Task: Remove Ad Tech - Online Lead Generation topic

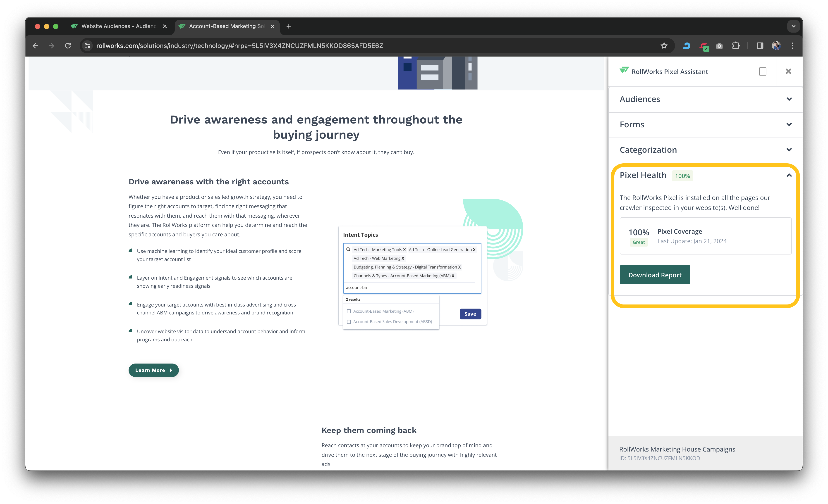Action: 474,250
